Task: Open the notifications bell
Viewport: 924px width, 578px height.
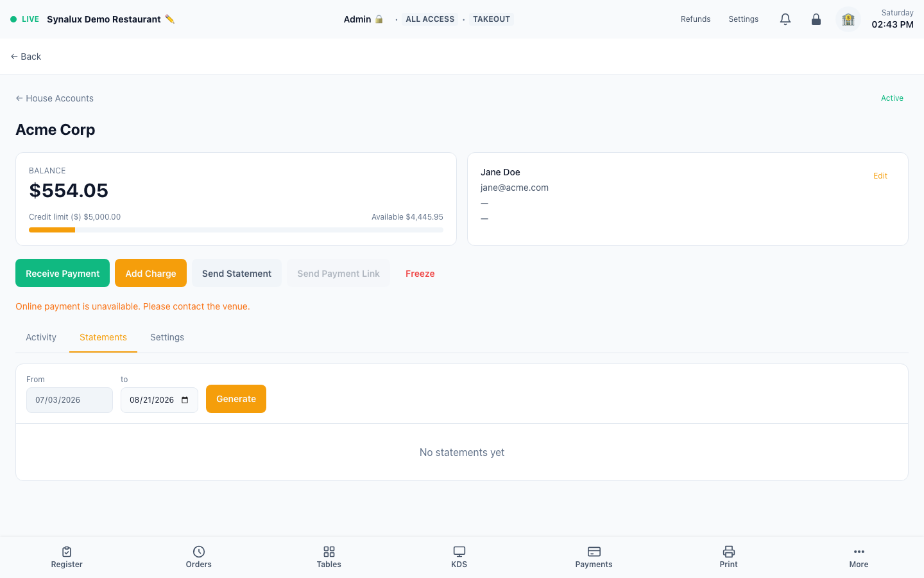Action: tap(785, 19)
